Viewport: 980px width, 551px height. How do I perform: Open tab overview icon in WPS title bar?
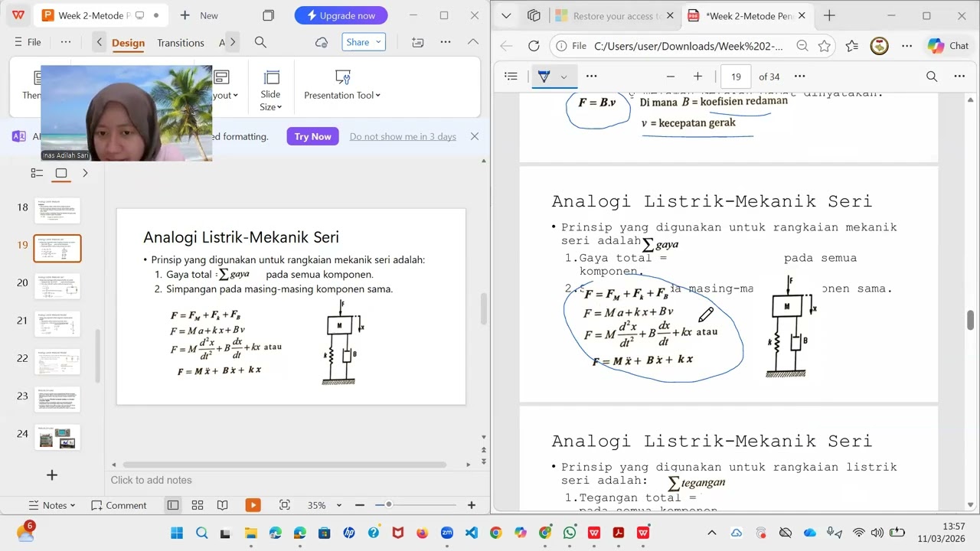pos(268,15)
